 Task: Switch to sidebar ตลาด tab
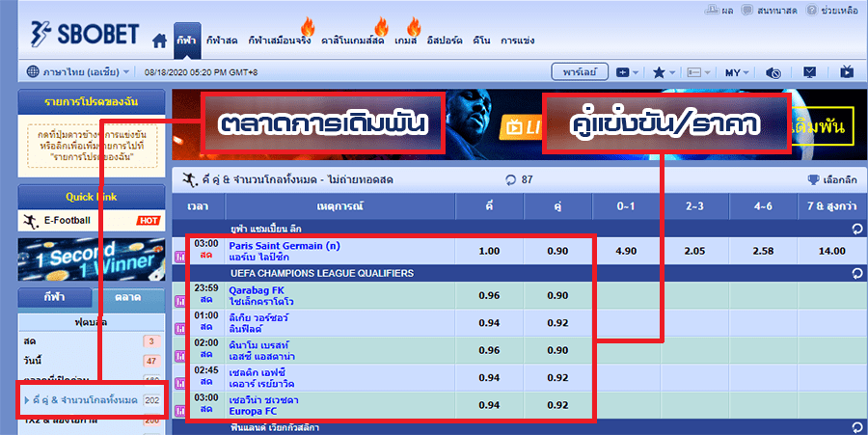pos(128,297)
